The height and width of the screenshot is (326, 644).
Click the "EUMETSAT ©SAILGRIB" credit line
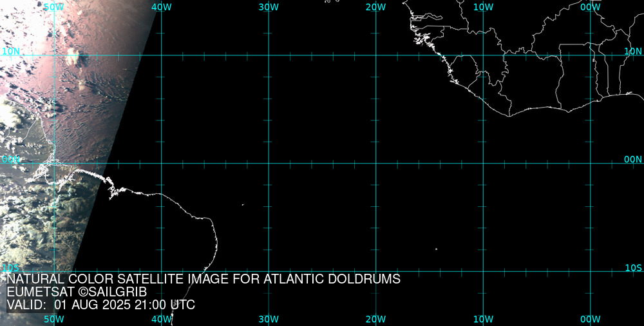point(77,292)
